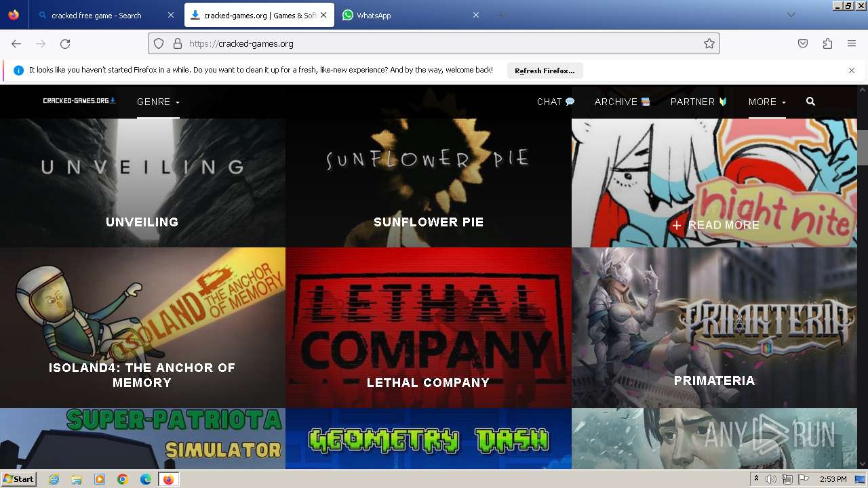Image resolution: width=868 pixels, height=488 pixels.
Task: Close the WhatsApp tab
Action: [x=476, y=15]
